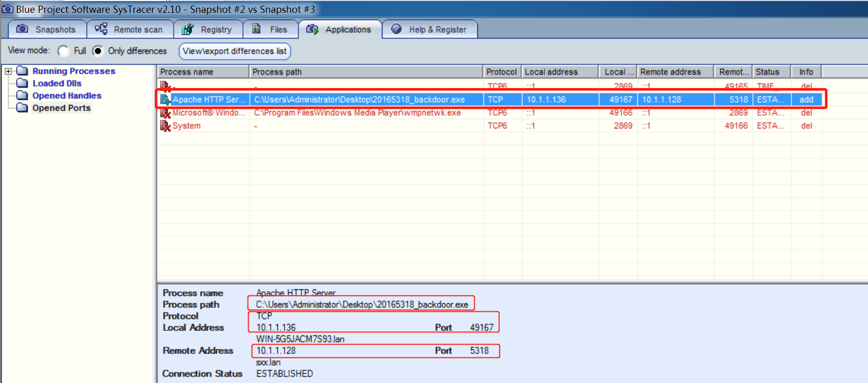The width and height of the screenshot is (868, 383).
Task: Select the Microsoft® Windo... process row
Action: point(490,113)
